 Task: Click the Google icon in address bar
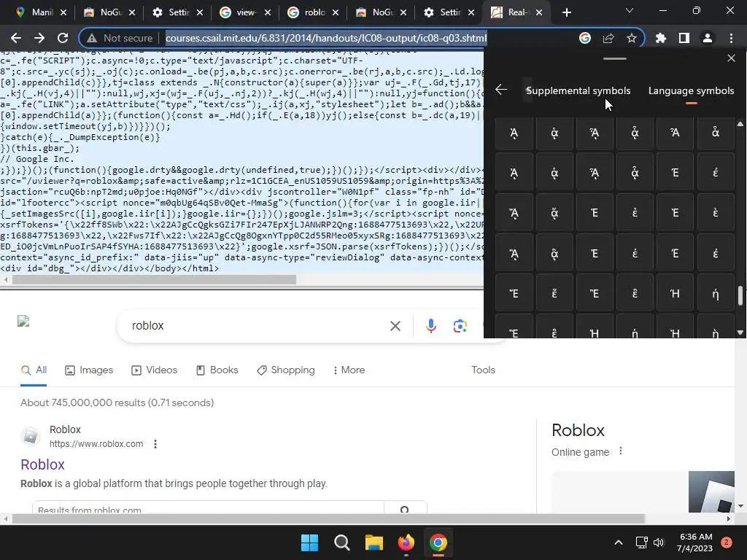(585, 38)
